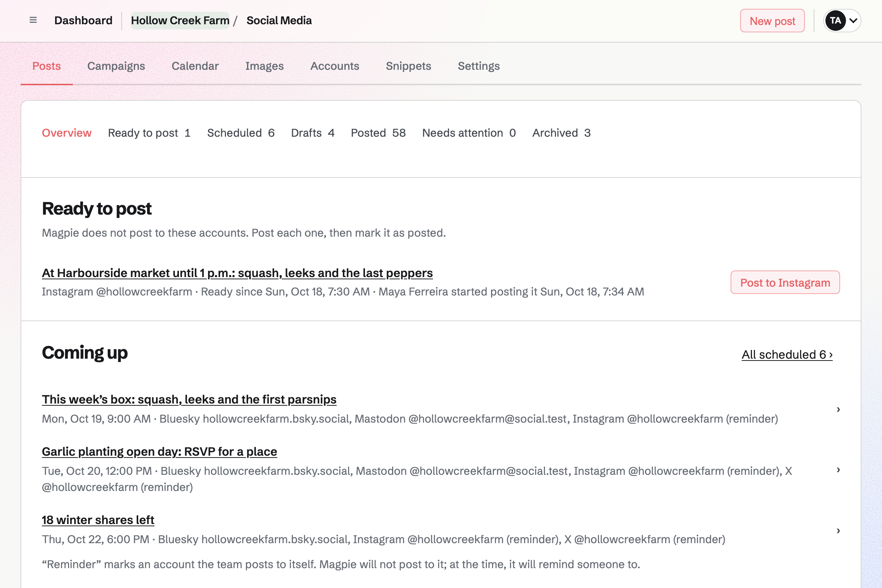Select the Overview filter
This screenshot has height=588, width=882.
pos(67,133)
